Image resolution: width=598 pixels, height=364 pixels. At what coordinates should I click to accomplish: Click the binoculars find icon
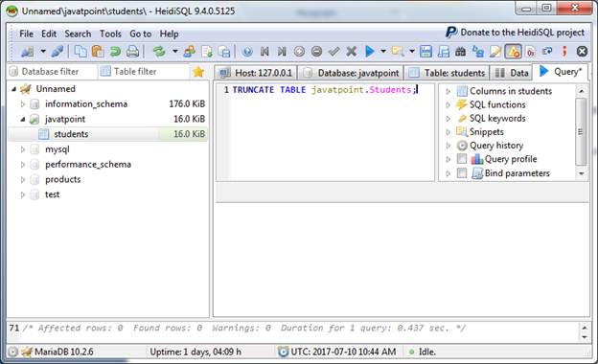[x=461, y=51]
